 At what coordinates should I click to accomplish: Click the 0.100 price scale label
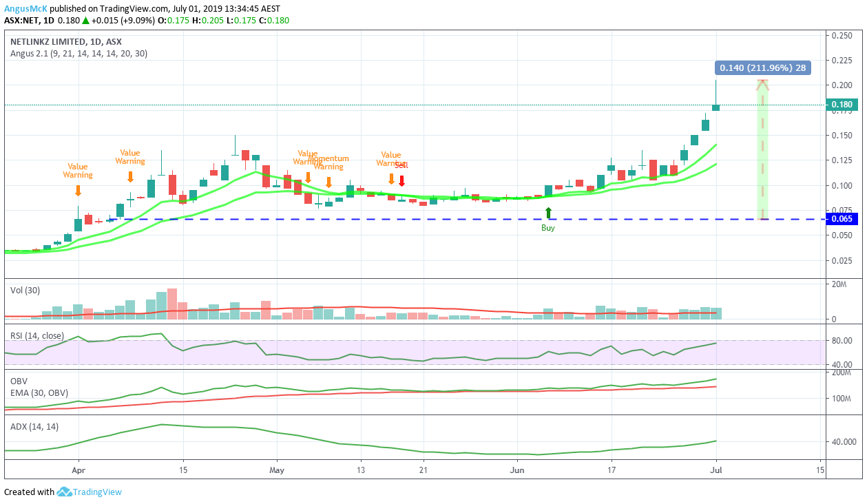point(843,185)
